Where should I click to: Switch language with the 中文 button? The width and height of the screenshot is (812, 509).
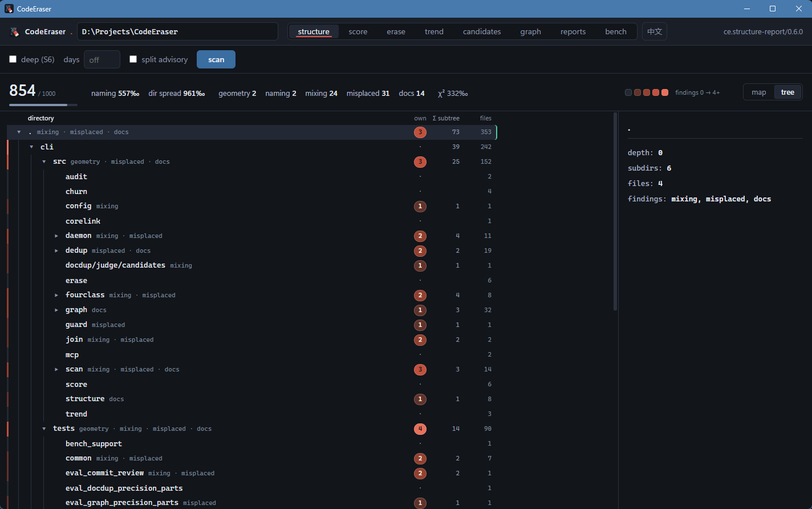pos(655,32)
